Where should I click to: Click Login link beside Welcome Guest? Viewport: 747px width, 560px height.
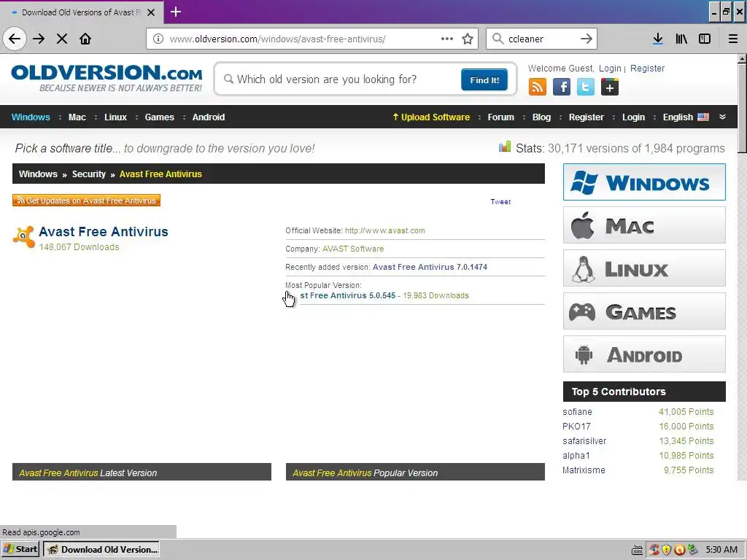610,68
